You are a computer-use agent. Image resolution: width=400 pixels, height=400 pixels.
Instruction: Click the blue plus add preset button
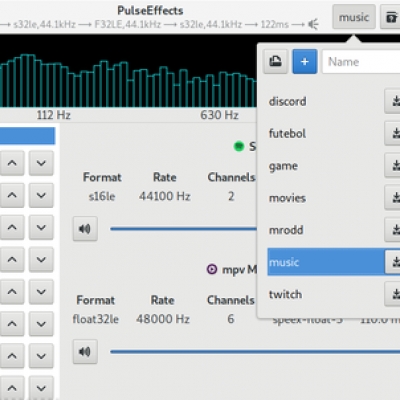(305, 62)
